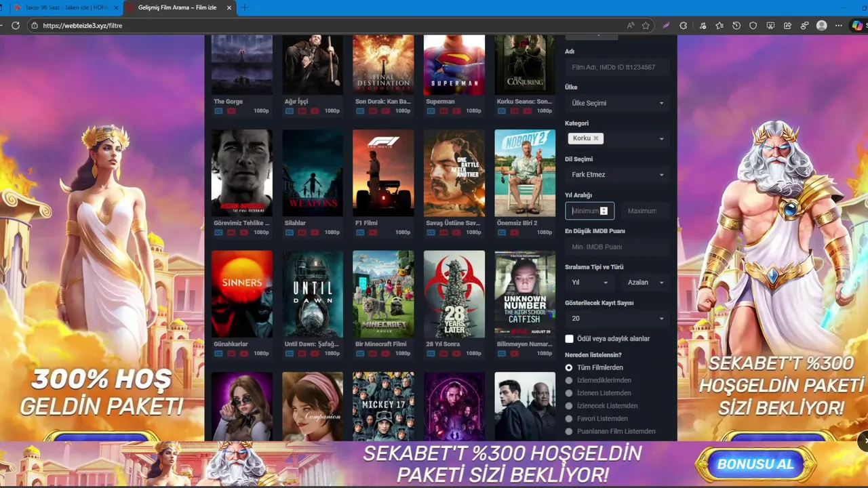This screenshot has height=488, width=868.
Task: Open Dil Seçimi dropdown showing Fark Etmez
Action: click(617, 175)
